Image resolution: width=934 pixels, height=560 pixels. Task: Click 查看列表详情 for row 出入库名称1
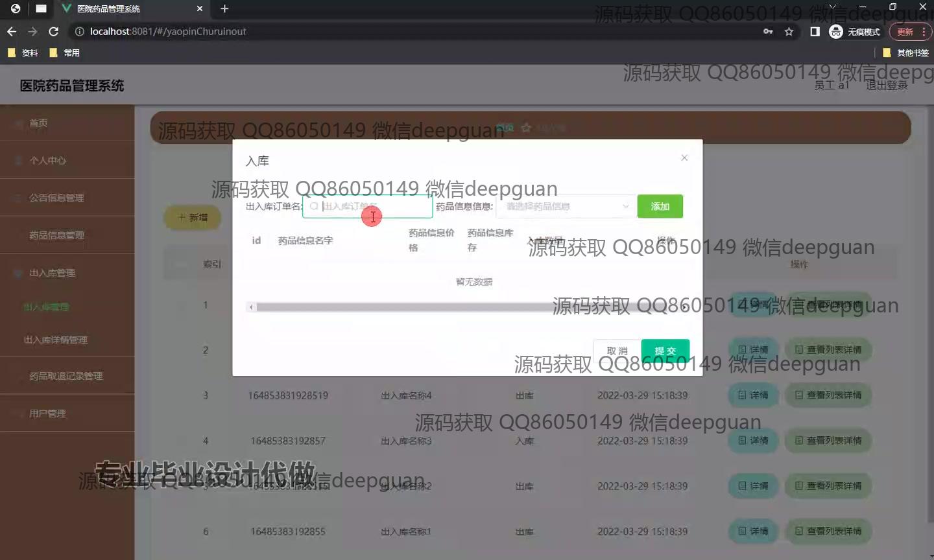(x=828, y=531)
